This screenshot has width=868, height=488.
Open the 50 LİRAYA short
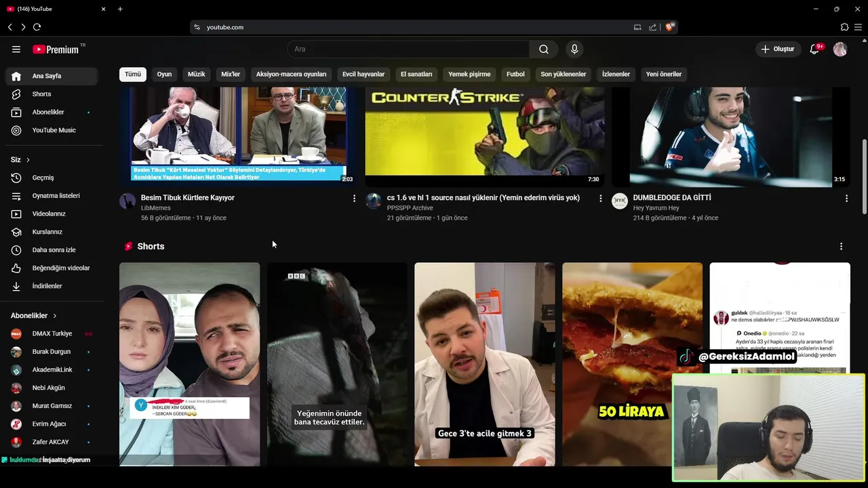(x=632, y=364)
